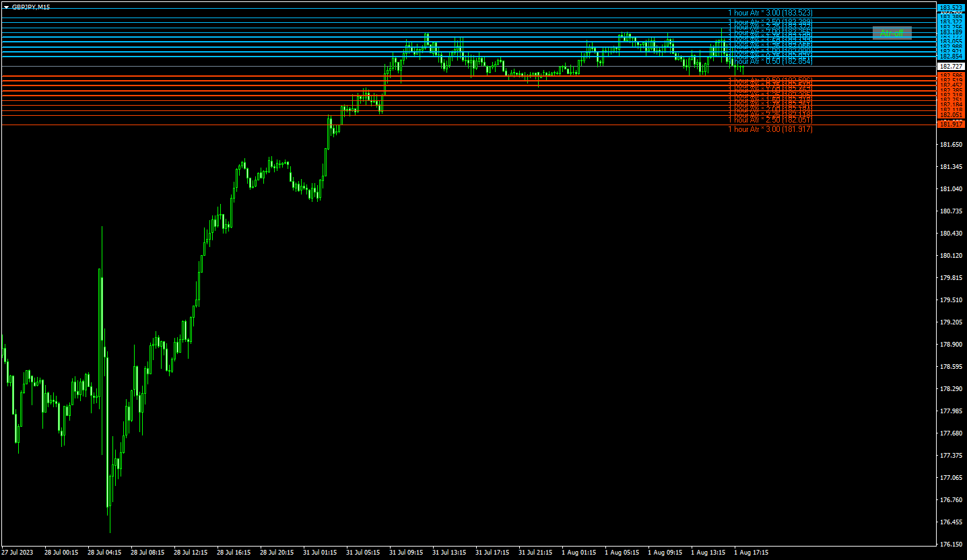The width and height of the screenshot is (967, 560).
Task: Click the 27 Jul 2023 date label
Action: [18, 553]
